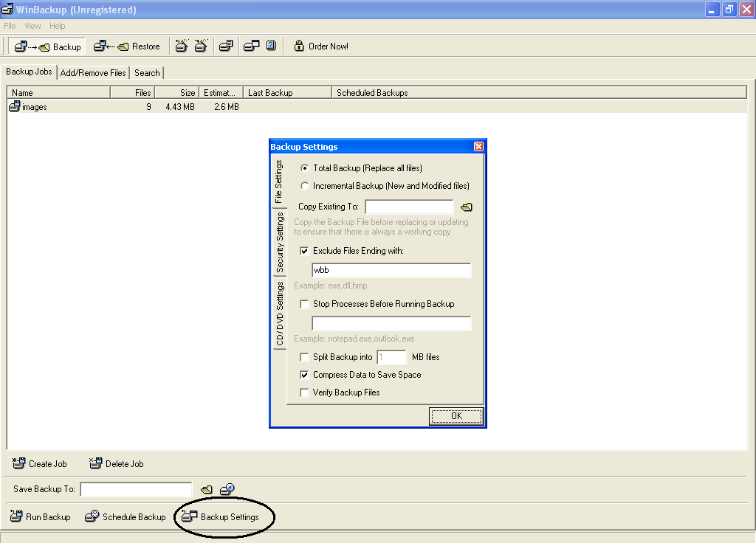The image size is (756, 543).
Task: Click the split size MB field
Action: [x=391, y=357]
